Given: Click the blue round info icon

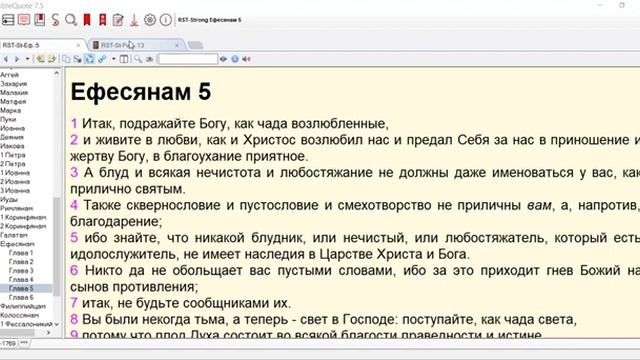Looking at the screenshot, I should pos(235,59).
